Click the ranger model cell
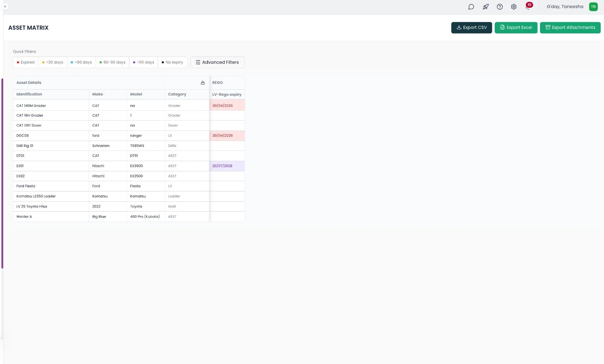The image size is (604, 364). [146, 136]
